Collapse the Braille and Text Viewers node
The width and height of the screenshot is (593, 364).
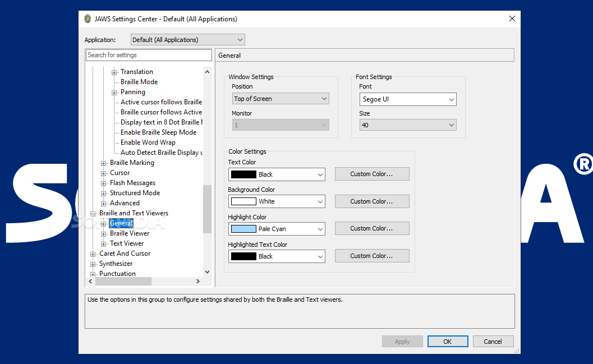(93, 214)
